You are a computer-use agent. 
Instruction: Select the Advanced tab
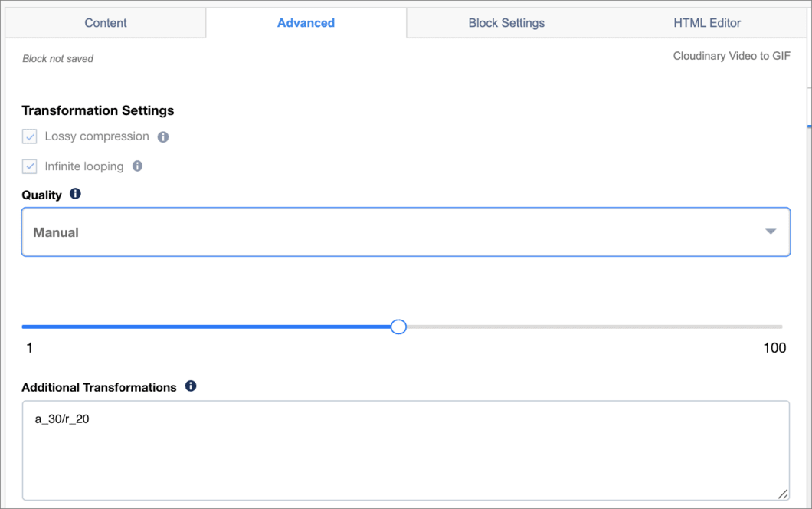[x=306, y=23]
